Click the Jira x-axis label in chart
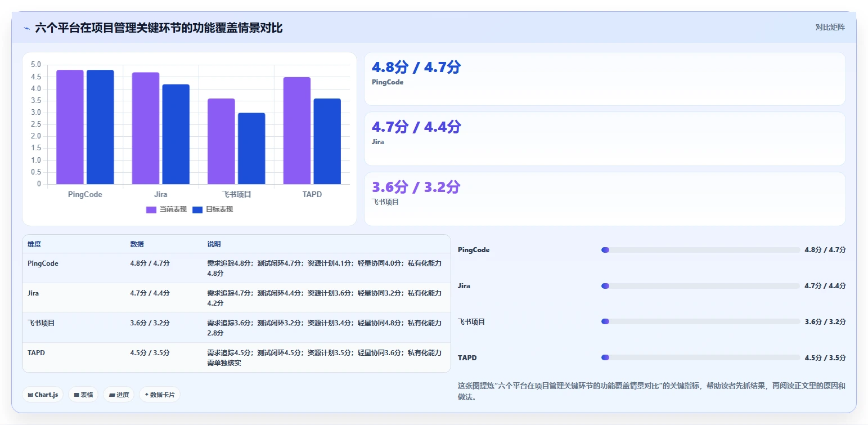 click(161, 194)
